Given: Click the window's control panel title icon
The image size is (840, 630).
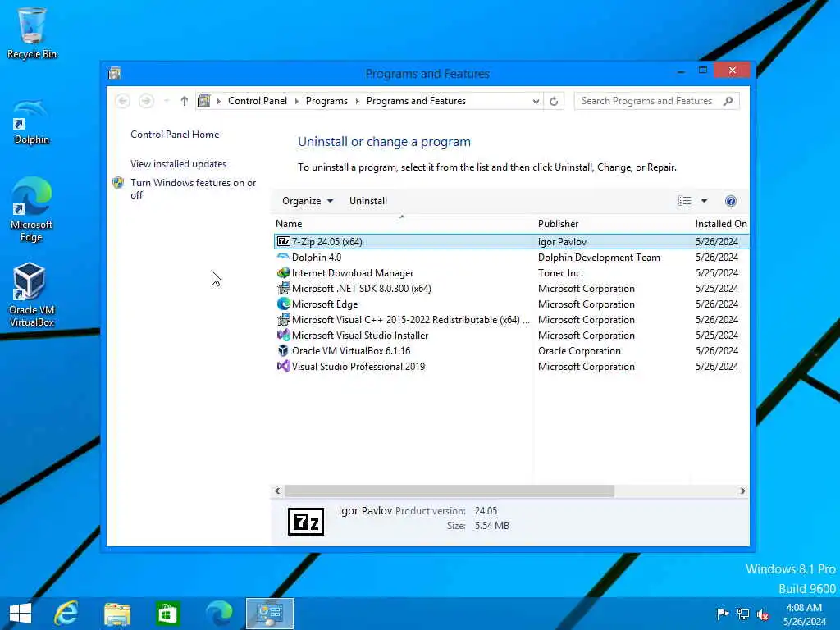Looking at the screenshot, I should tap(114, 73).
